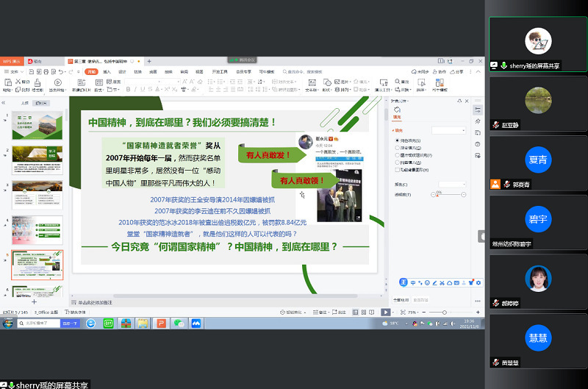This screenshot has height=389, width=588.
Task: Click the slideshow play button in status bar
Action: 386,313
